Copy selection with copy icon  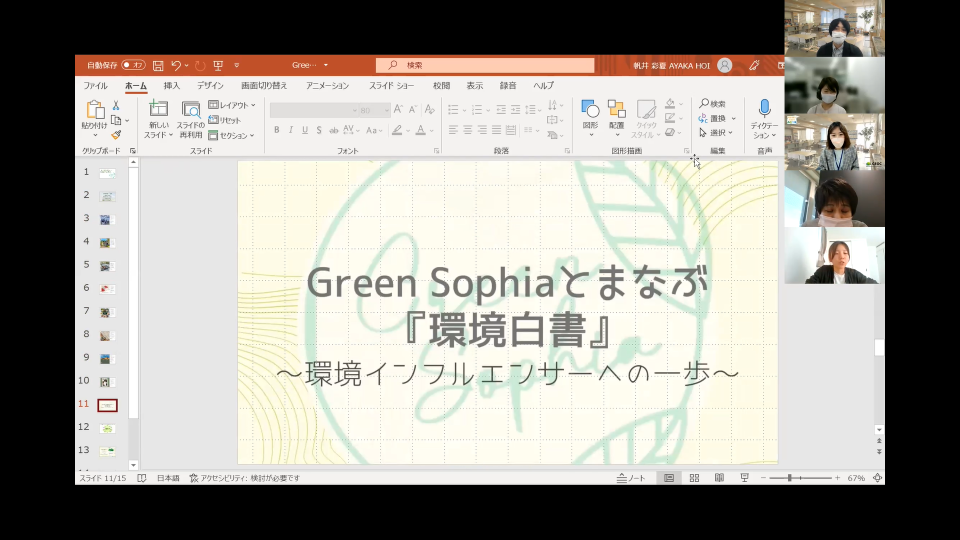[x=116, y=121]
